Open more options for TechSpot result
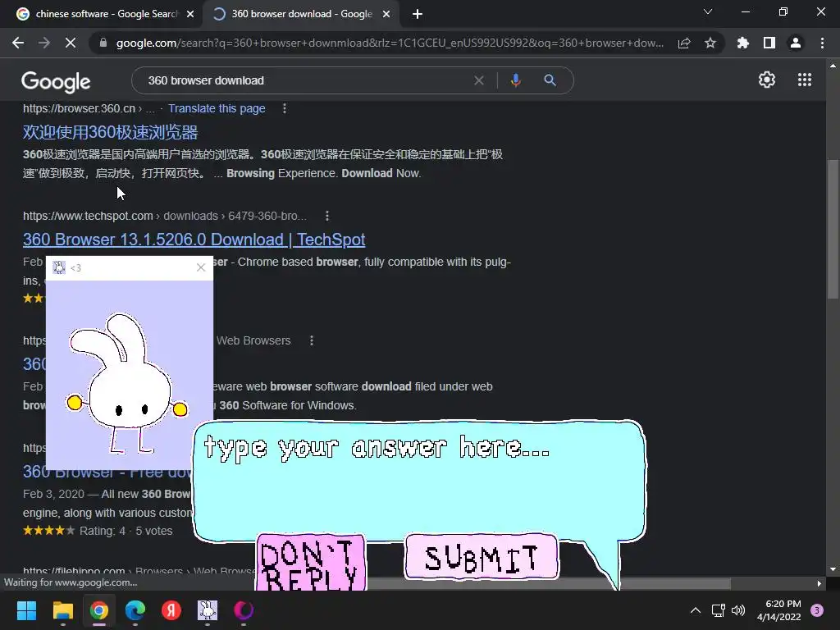The height and width of the screenshot is (630, 840). 327,216
